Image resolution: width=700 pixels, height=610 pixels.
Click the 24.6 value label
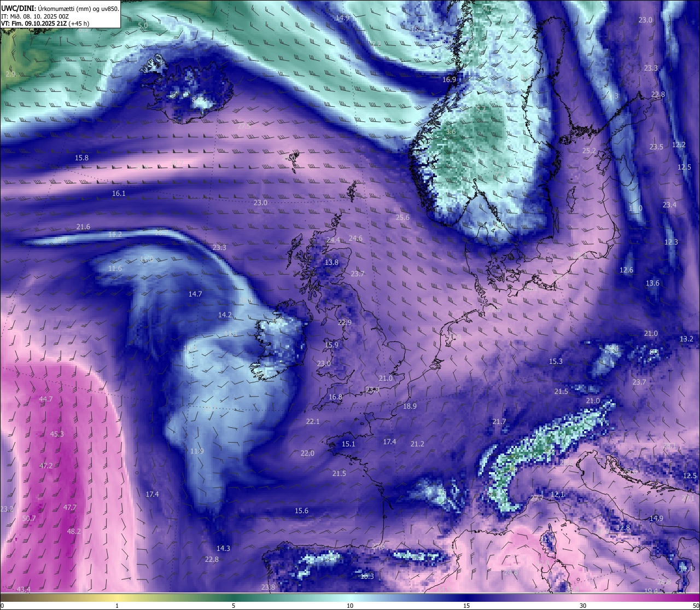tap(355, 238)
